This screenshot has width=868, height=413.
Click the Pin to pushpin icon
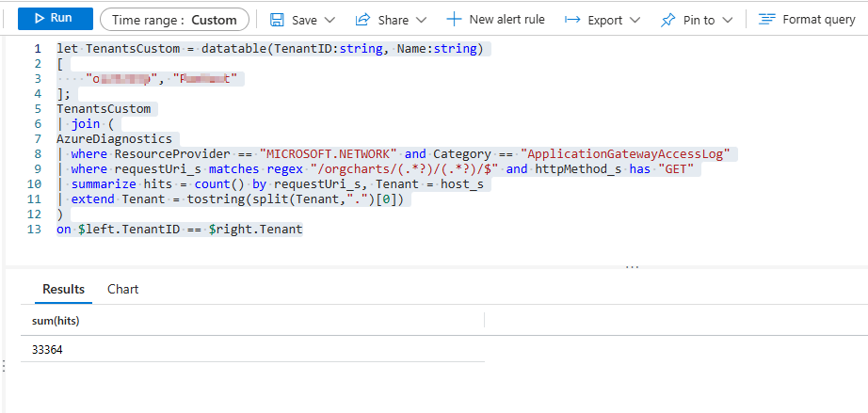(668, 21)
